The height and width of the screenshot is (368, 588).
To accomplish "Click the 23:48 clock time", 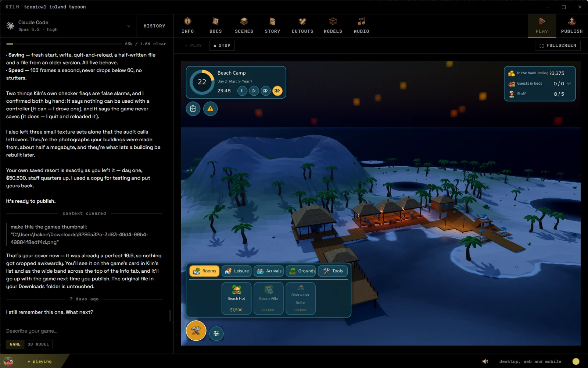I will click(224, 91).
